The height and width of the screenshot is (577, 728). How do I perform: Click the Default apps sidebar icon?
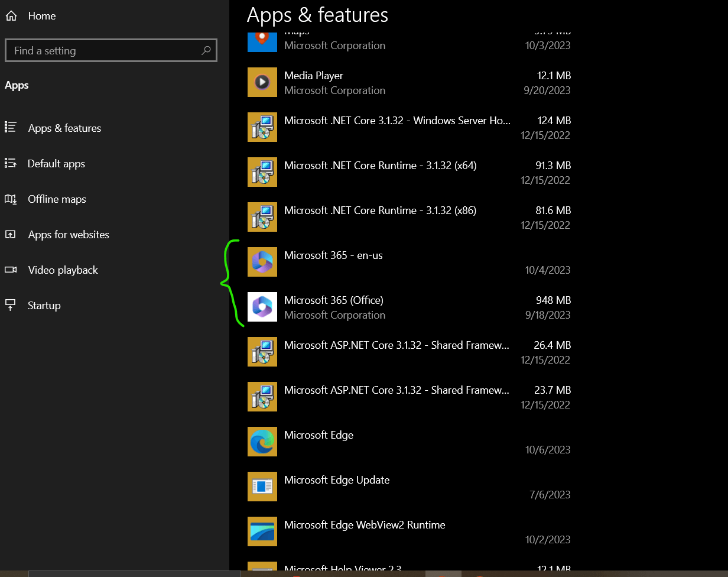pos(11,163)
